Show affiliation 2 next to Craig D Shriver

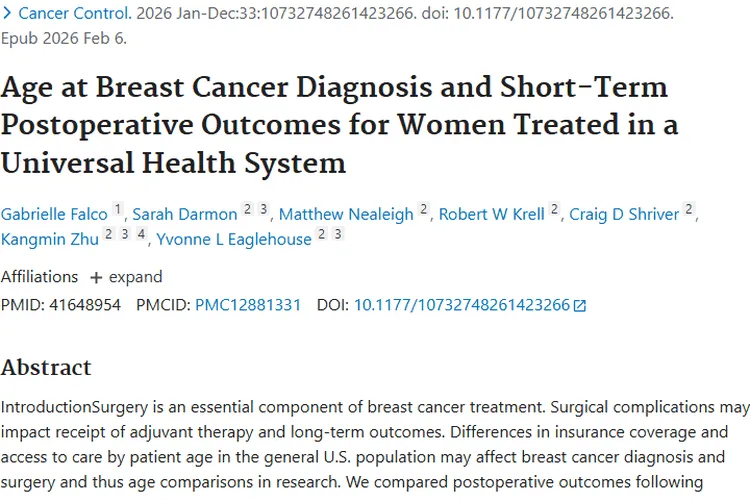688,209
